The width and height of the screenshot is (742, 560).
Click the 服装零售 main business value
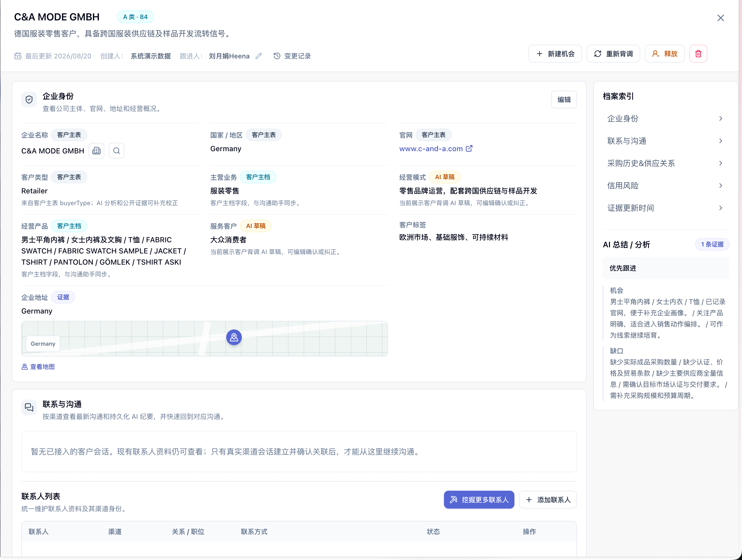225,191
